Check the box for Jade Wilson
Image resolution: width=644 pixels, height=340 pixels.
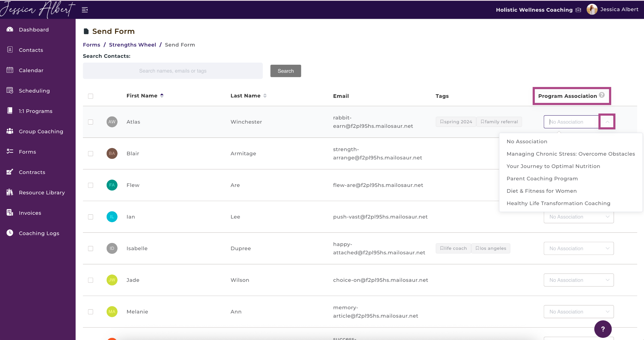tap(90, 280)
